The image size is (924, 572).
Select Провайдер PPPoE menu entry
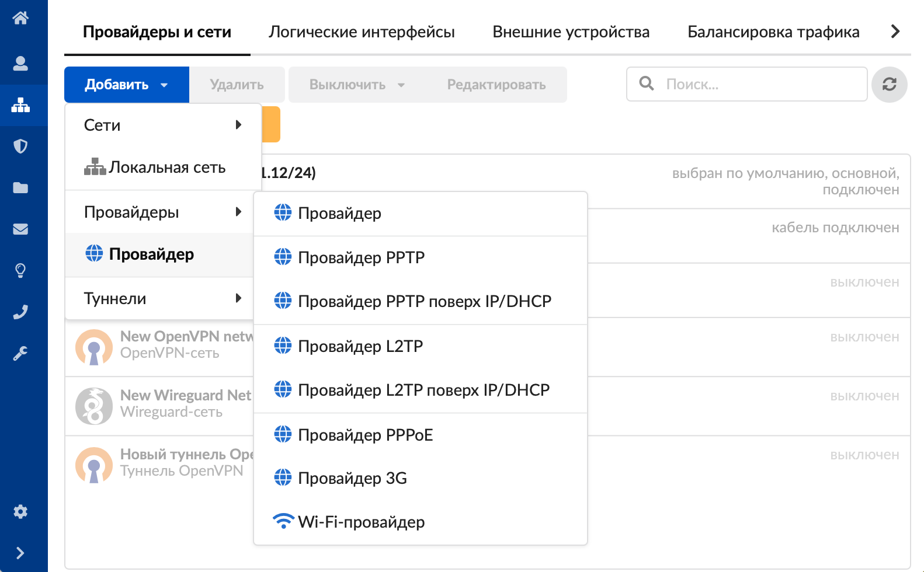click(365, 435)
